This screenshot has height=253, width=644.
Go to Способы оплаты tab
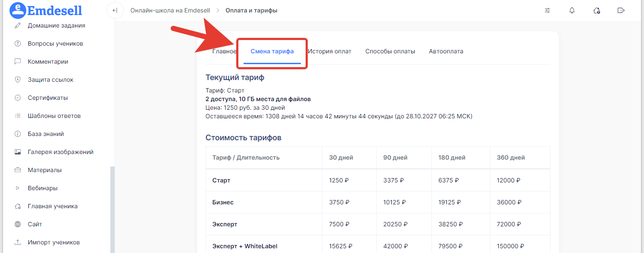pyautogui.click(x=390, y=52)
